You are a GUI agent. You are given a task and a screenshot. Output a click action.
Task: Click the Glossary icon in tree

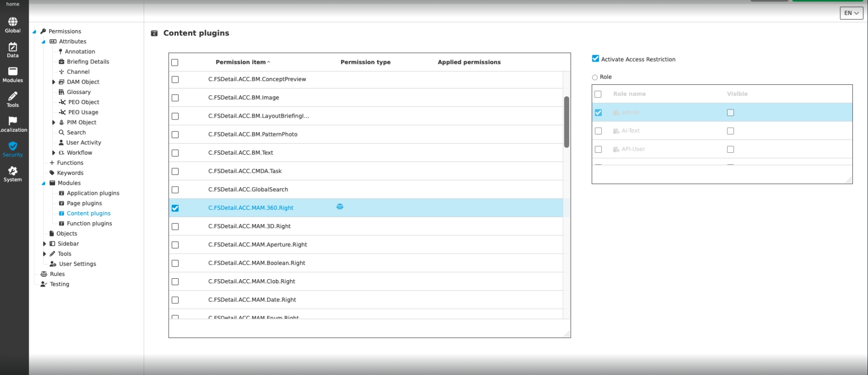pyautogui.click(x=62, y=92)
